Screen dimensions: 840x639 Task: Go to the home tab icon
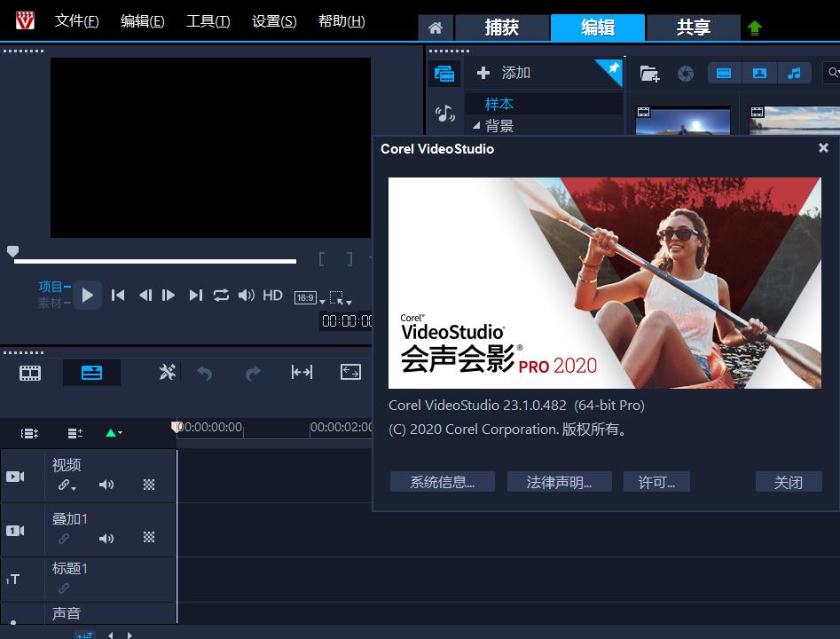coord(436,28)
